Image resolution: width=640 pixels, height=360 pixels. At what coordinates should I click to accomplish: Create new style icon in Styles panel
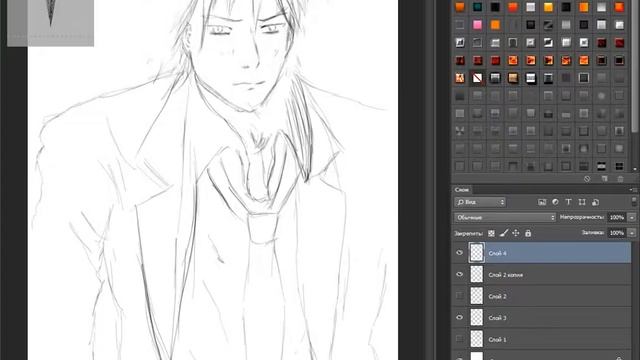(604, 179)
